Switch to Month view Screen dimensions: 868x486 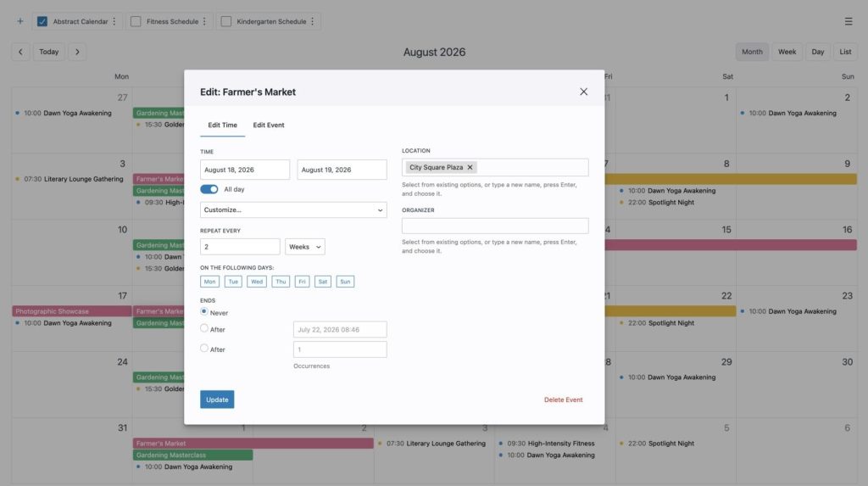pos(752,52)
